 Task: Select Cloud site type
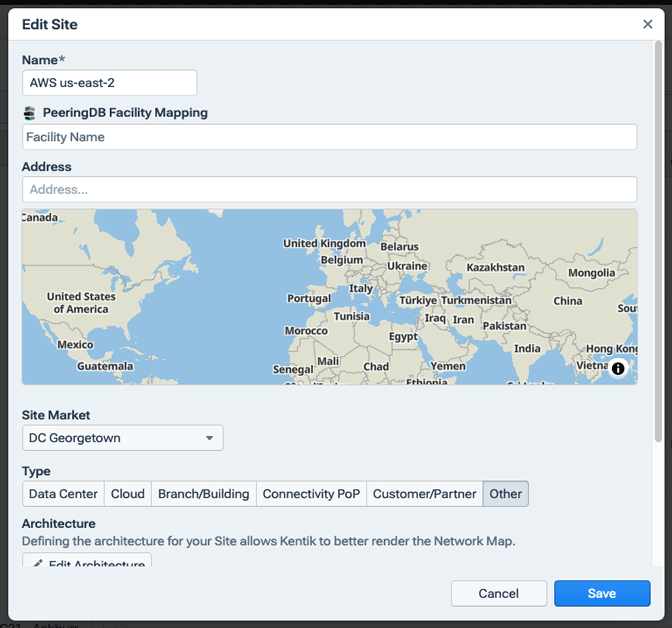coord(128,494)
